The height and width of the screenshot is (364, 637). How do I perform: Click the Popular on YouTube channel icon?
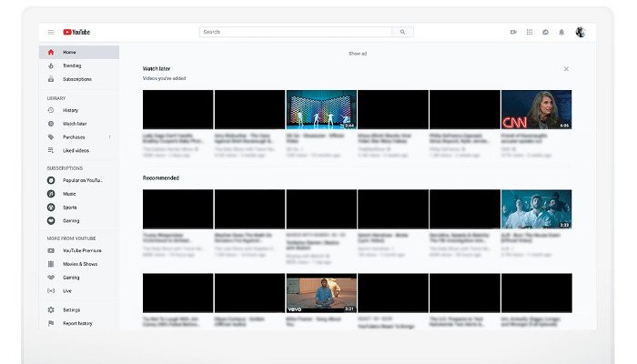point(51,180)
